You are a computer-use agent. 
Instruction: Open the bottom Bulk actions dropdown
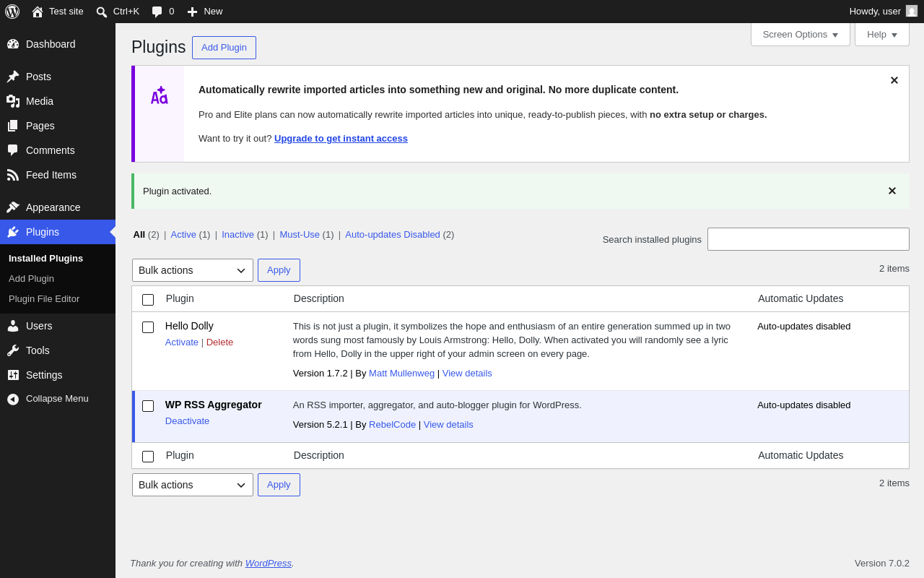click(193, 485)
